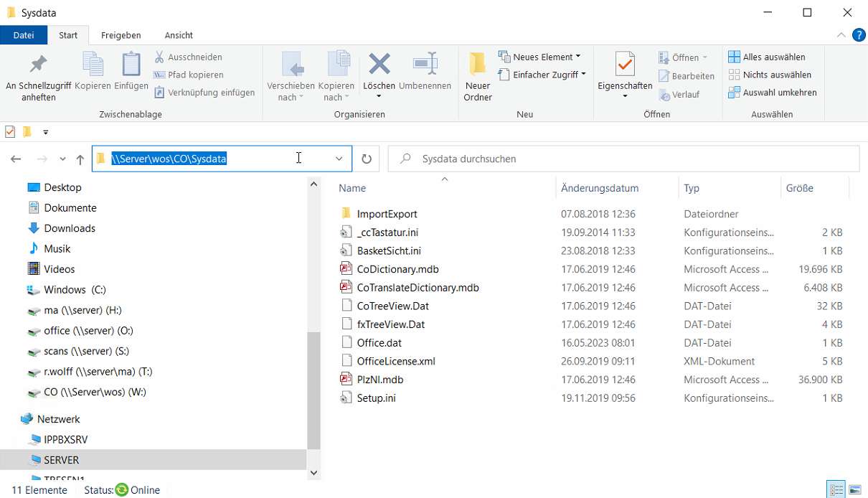This screenshot has height=498, width=868.
Task: Expand address bar history dropdown
Action: [x=339, y=159]
